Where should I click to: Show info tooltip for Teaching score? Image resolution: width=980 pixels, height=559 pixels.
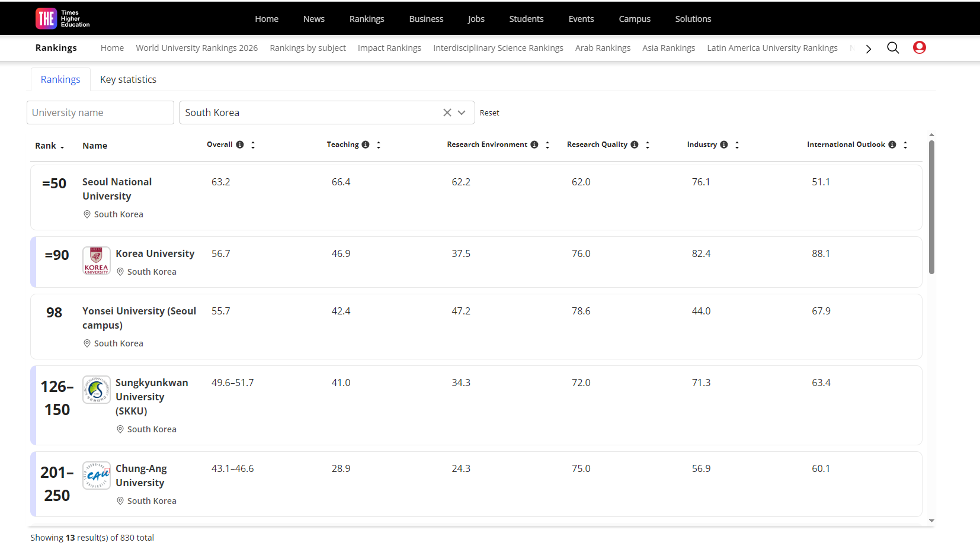pyautogui.click(x=366, y=144)
